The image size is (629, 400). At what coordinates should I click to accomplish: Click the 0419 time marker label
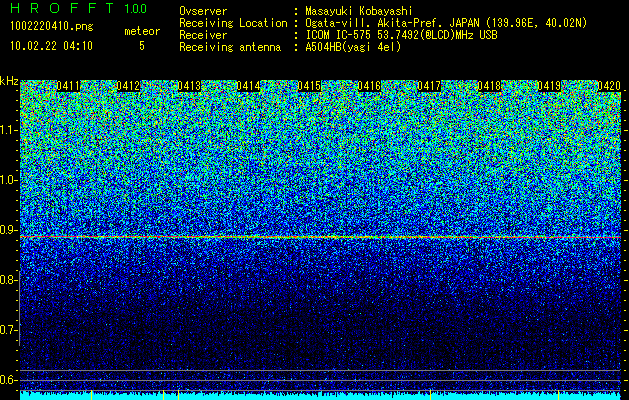[x=549, y=86]
